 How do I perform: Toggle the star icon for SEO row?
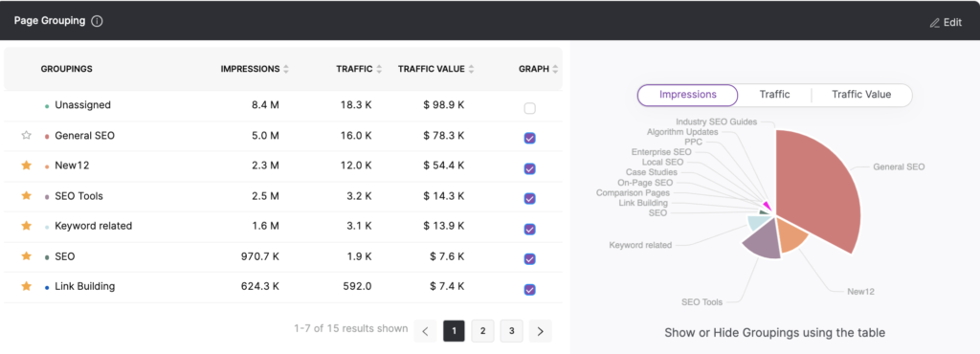[26, 256]
